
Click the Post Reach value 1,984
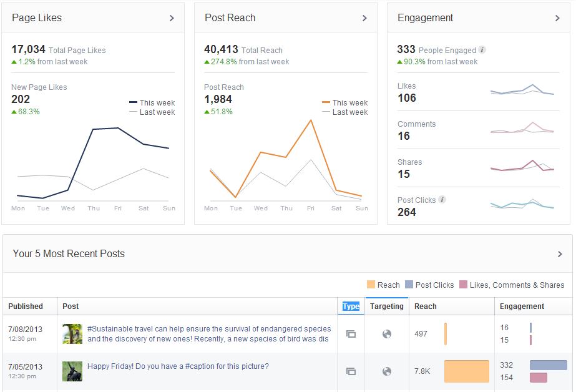point(218,99)
